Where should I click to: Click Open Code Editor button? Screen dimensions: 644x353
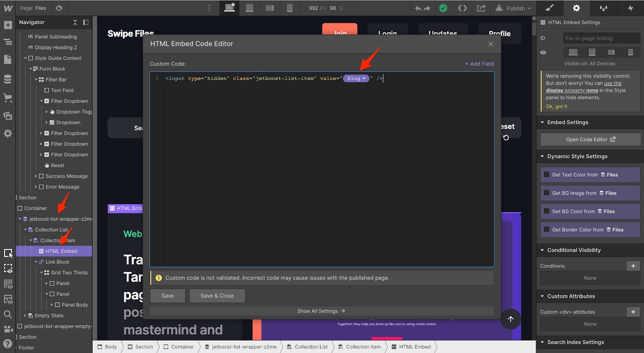click(590, 140)
